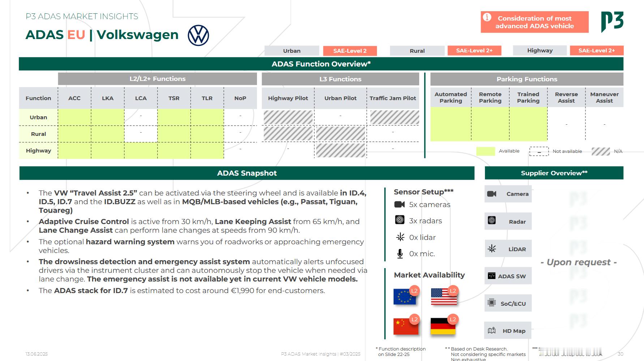Click the SAE-Level 2+ badge next to Rural
The image size is (644, 361).
(x=475, y=51)
